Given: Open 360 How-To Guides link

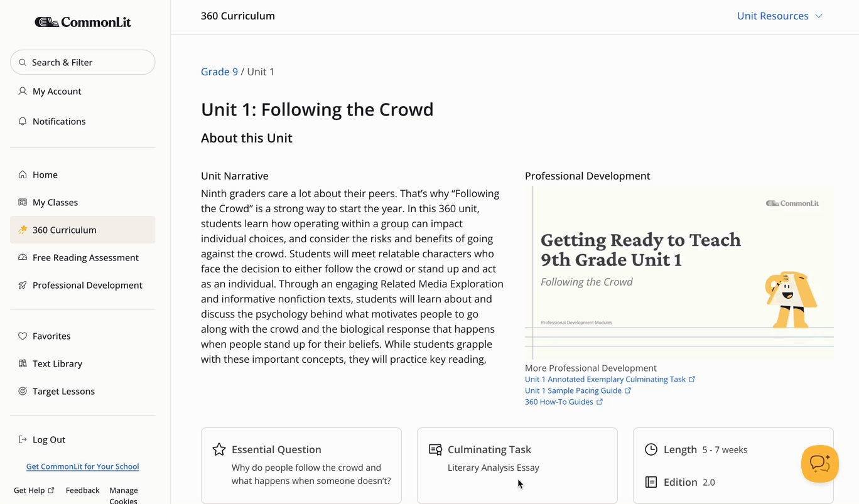Looking at the screenshot, I should coord(559,402).
